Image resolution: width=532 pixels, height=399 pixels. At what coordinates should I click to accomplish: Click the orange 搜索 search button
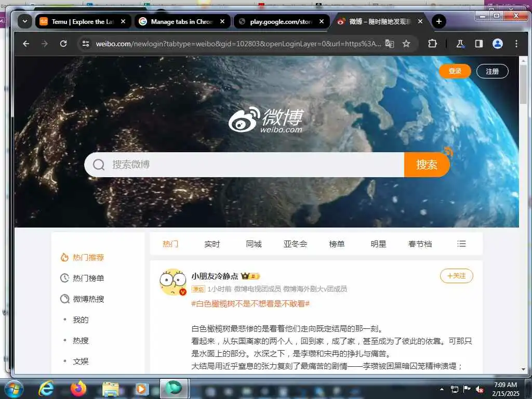pos(427,165)
